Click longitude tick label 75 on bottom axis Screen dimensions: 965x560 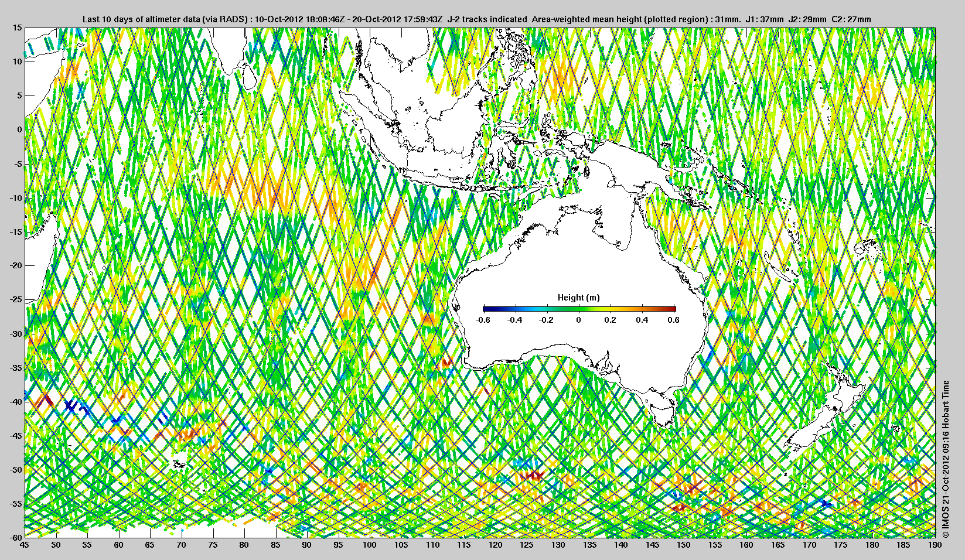coord(213,545)
